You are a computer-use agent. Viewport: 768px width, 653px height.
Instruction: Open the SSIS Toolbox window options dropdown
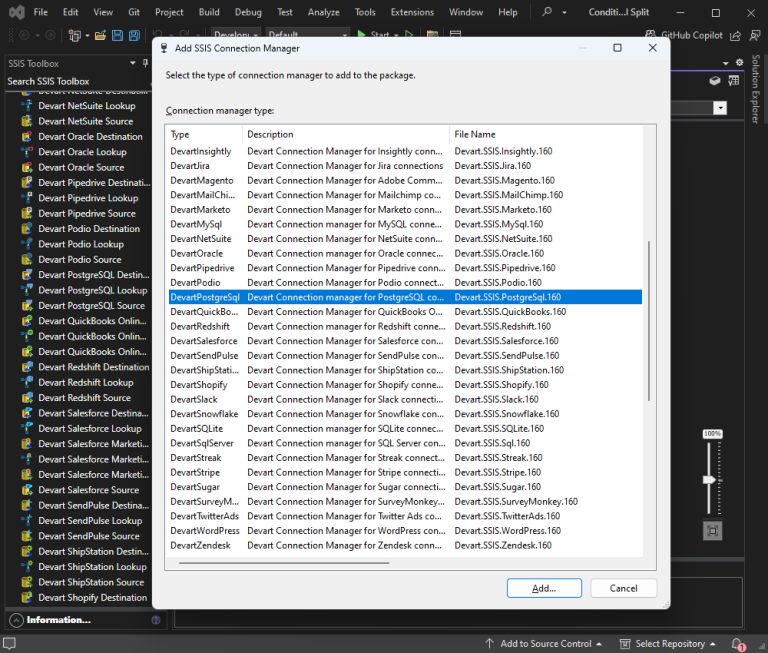point(133,63)
